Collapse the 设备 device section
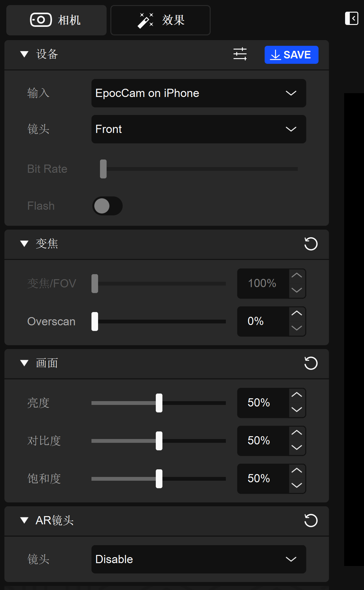 (x=24, y=54)
